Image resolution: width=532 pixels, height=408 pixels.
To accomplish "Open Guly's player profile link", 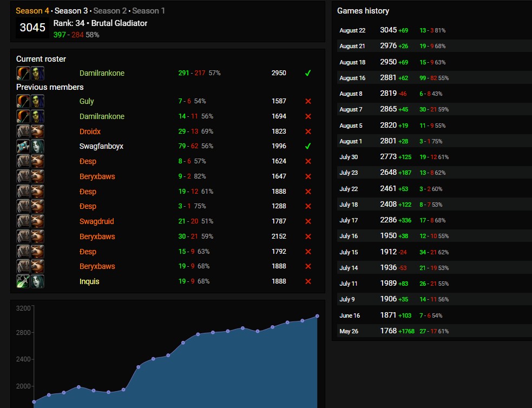I will (x=87, y=101).
